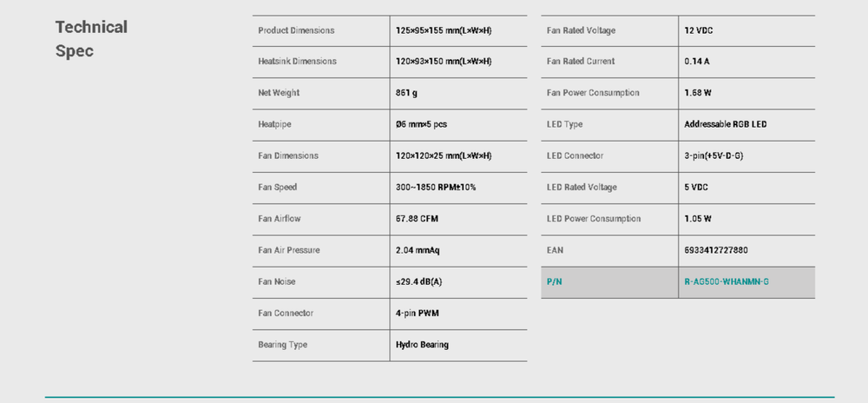Image resolution: width=868 pixels, height=403 pixels.
Task: Click the EAN number 6933412727880
Action: click(x=716, y=250)
